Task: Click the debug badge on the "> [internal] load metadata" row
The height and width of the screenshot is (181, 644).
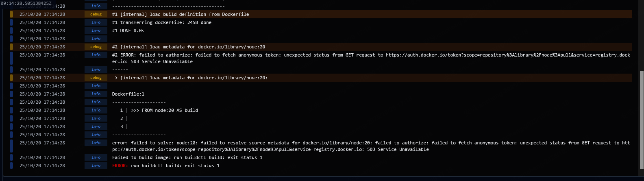Action: [96, 78]
